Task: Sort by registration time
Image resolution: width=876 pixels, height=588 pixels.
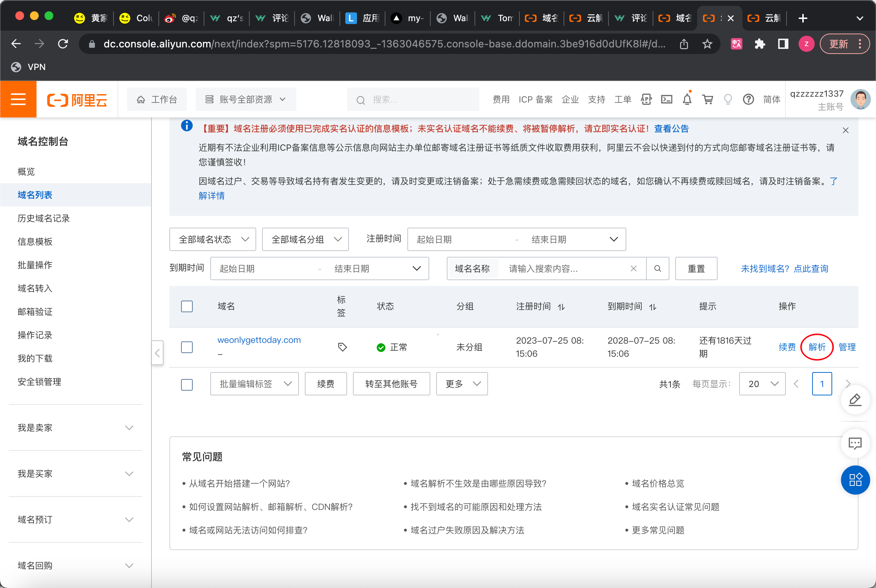Action: point(561,307)
